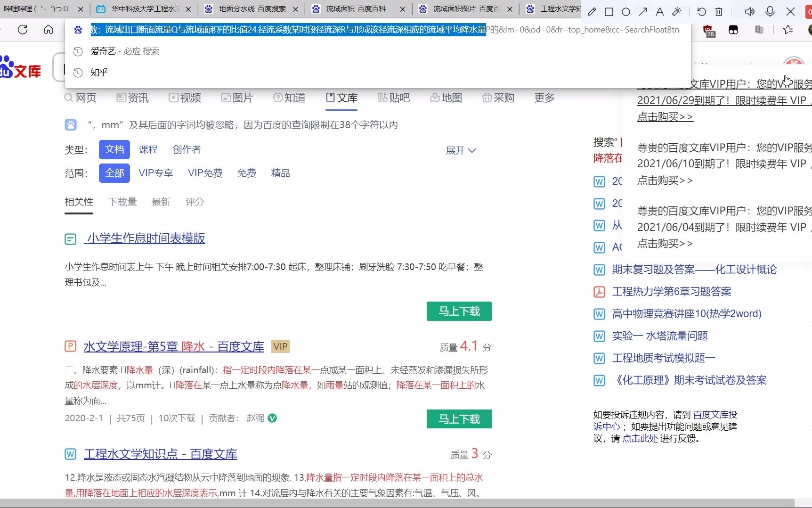
Task: Select the text annotation tool
Action: (660, 11)
